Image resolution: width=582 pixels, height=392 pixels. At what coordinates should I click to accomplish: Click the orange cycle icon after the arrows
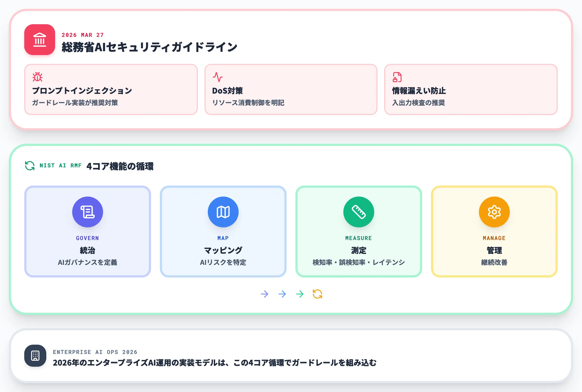(317, 294)
